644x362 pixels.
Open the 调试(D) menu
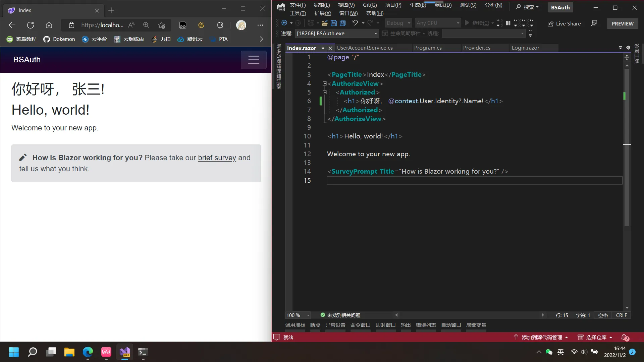tap(443, 5)
